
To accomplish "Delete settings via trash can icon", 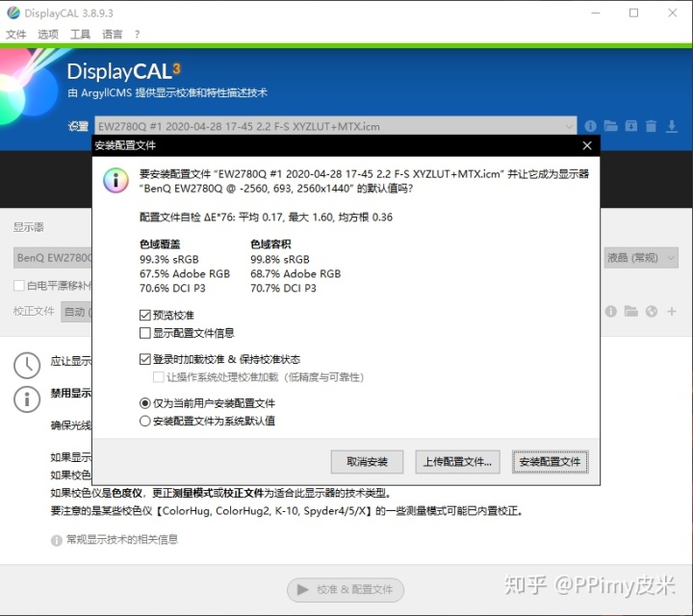I will 651,126.
